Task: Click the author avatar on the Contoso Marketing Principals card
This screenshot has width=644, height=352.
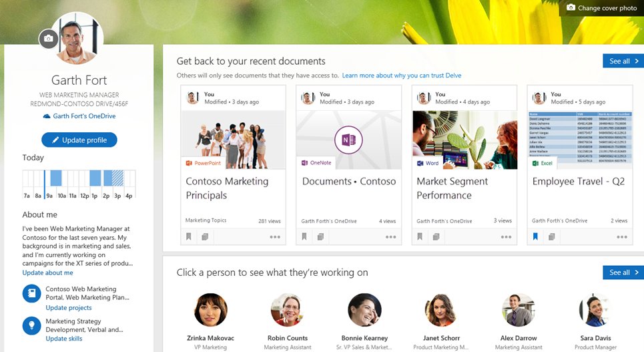Action: pyautogui.click(x=193, y=98)
